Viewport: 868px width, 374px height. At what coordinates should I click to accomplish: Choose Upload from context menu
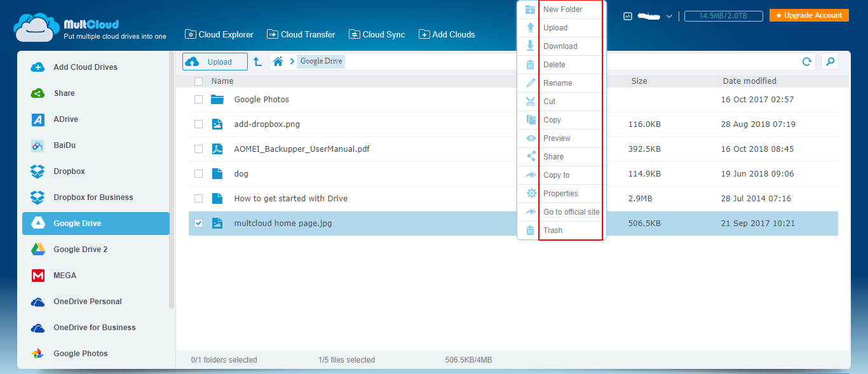pyautogui.click(x=562, y=28)
